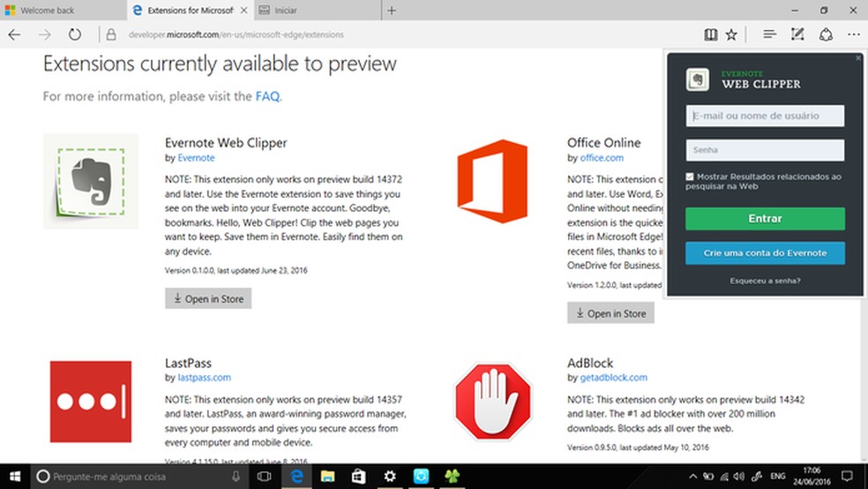This screenshot has height=489, width=868.
Task: Click the green Entrar button
Action: coord(765,219)
